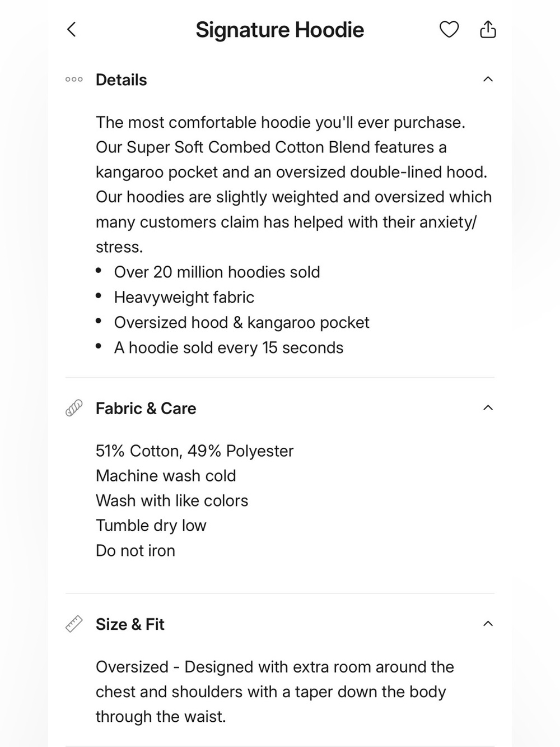This screenshot has height=747, width=560.
Task: Click 'A hoodie sold every 15 seconds' text
Action: [228, 347]
